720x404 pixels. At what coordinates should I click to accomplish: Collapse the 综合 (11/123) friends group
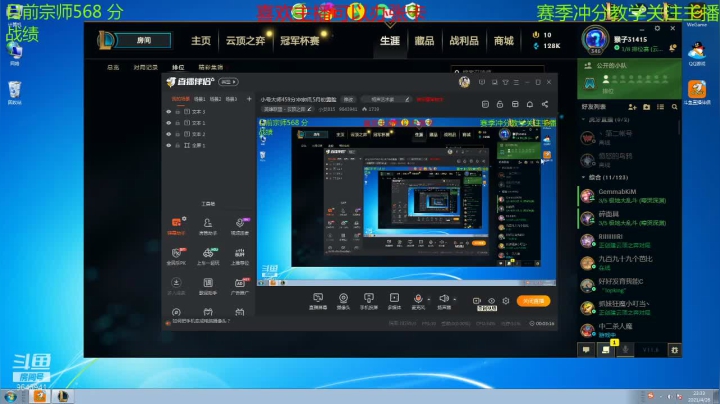584,177
